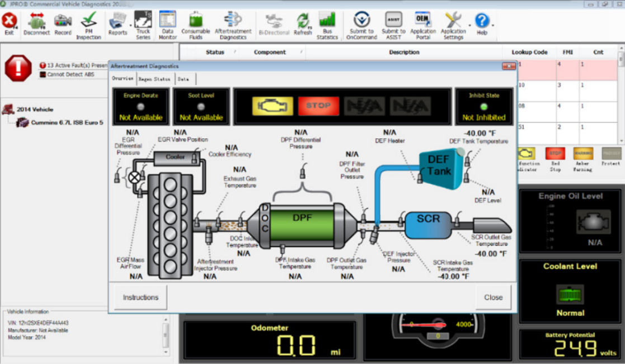Open the dropdown arrow next to Reports
Image resolution: width=625 pixels, height=364 pixels.
(x=130, y=26)
